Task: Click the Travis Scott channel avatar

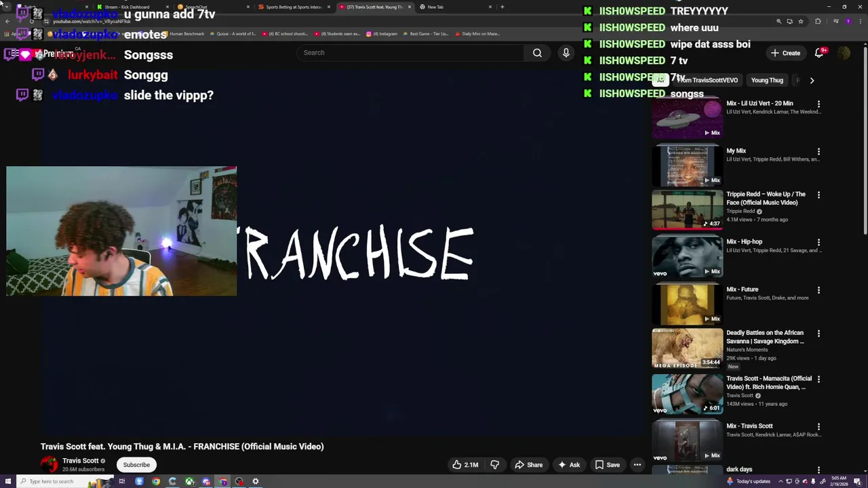Action: pos(50,464)
